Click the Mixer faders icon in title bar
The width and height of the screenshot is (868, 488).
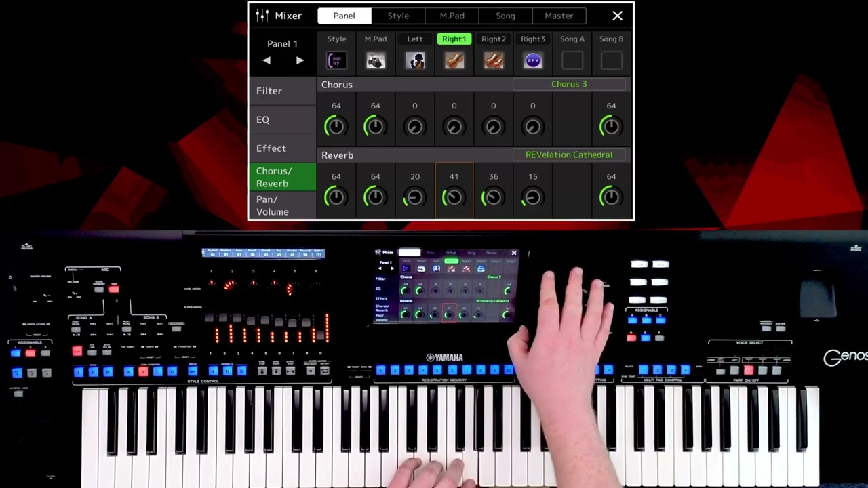tap(262, 16)
